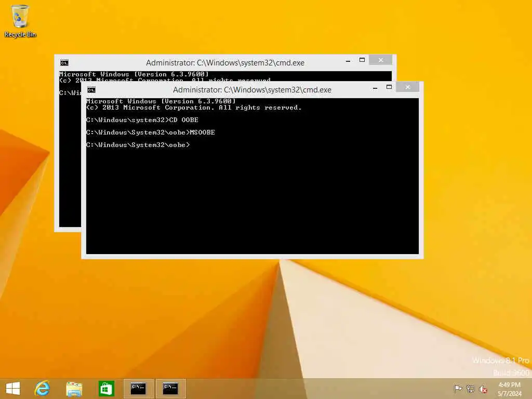Click the front cmd window title bar text
Image resolution: width=532 pixels, height=399 pixels.
pyautogui.click(x=252, y=90)
